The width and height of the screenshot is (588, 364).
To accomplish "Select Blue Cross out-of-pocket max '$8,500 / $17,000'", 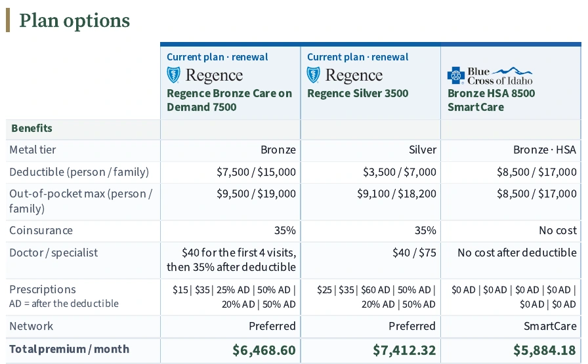I will (536, 194).
